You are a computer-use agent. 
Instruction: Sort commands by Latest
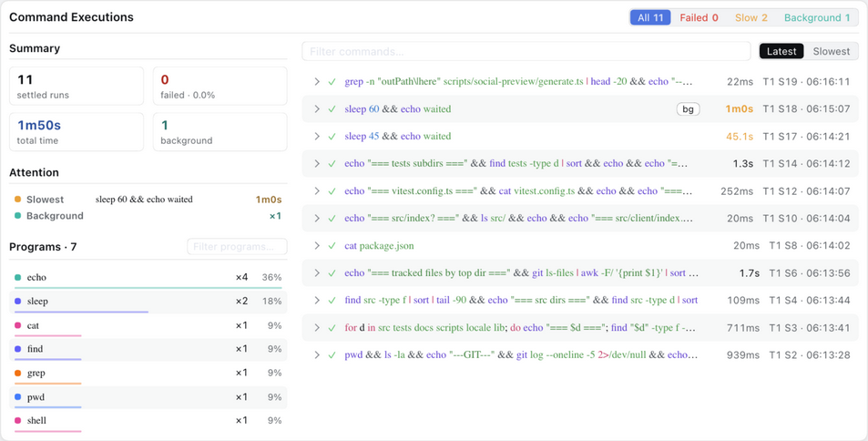[781, 52]
